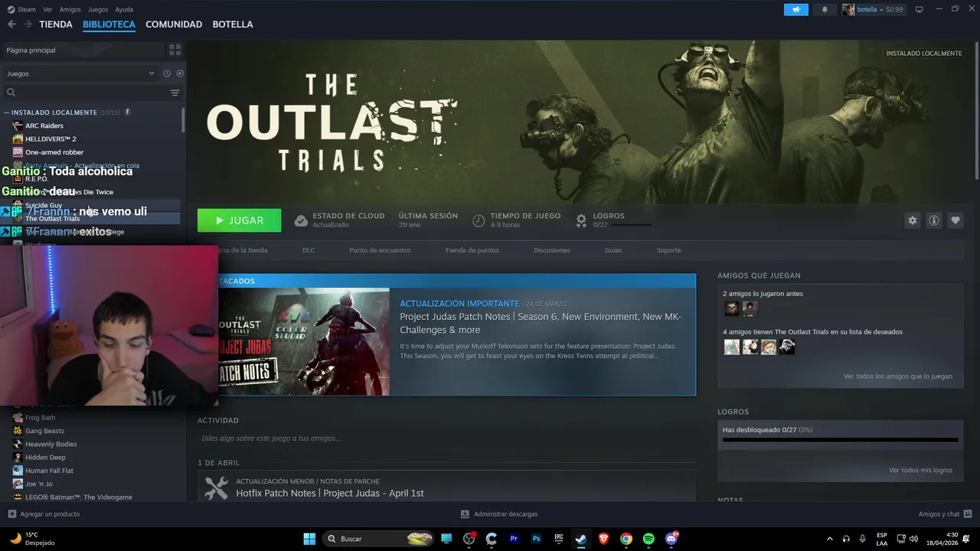Click the library search magnifier icon

click(11, 93)
